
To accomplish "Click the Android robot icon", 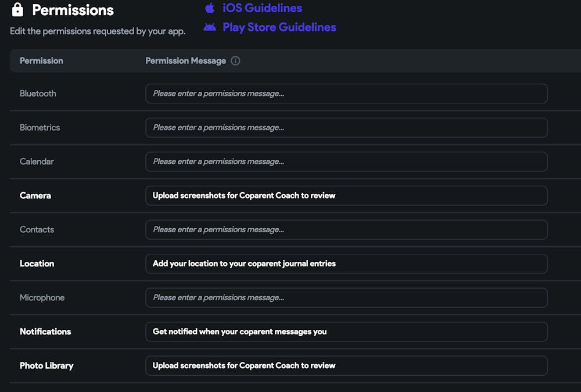I will (x=210, y=27).
